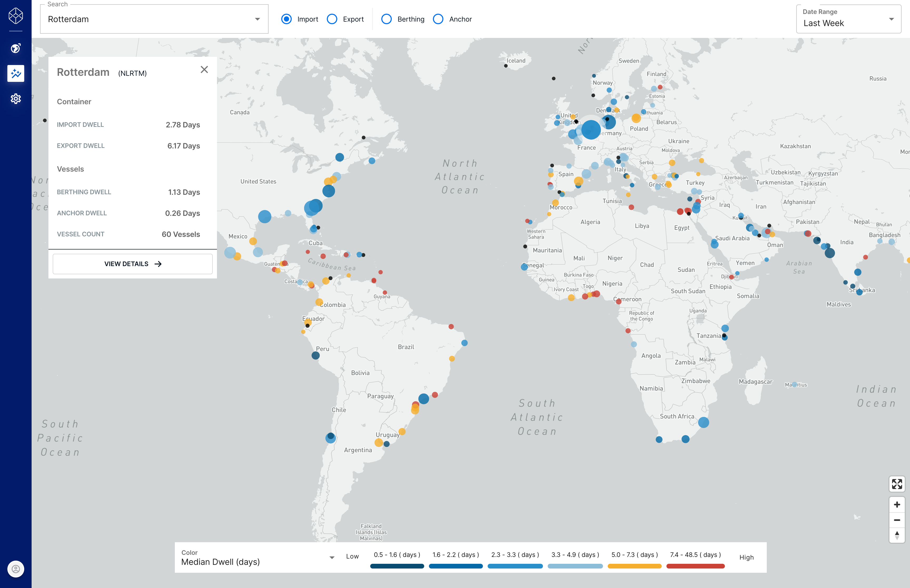Expand the Median Dwell color dropdown
Image resolution: width=910 pixels, height=588 pixels.
332,557
